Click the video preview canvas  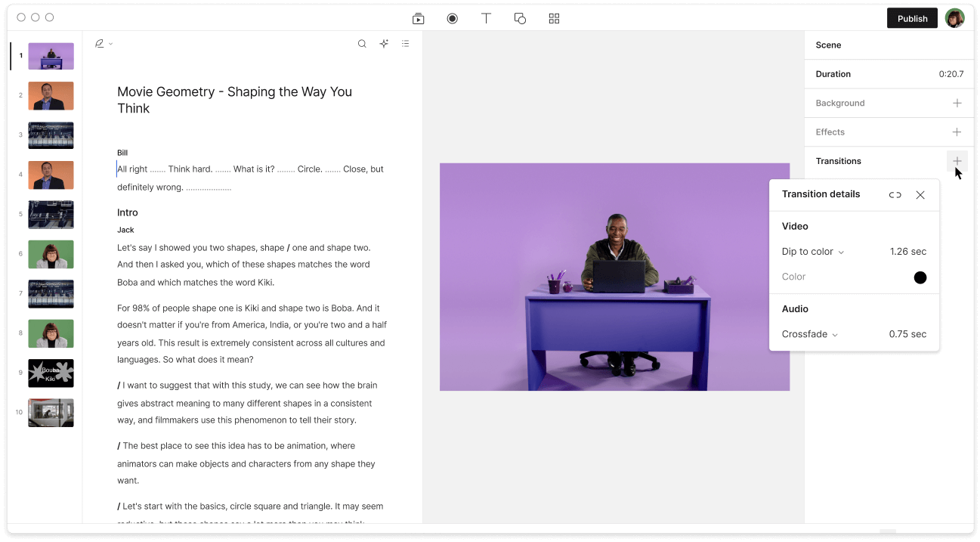[614, 277]
